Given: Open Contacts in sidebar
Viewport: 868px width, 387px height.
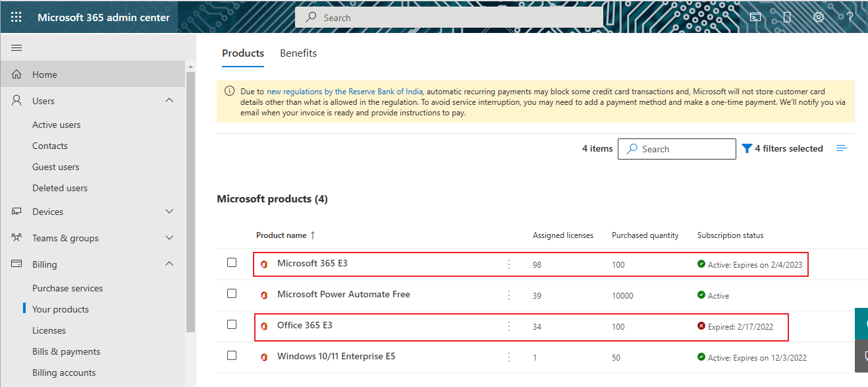Looking at the screenshot, I should [50, 146].
